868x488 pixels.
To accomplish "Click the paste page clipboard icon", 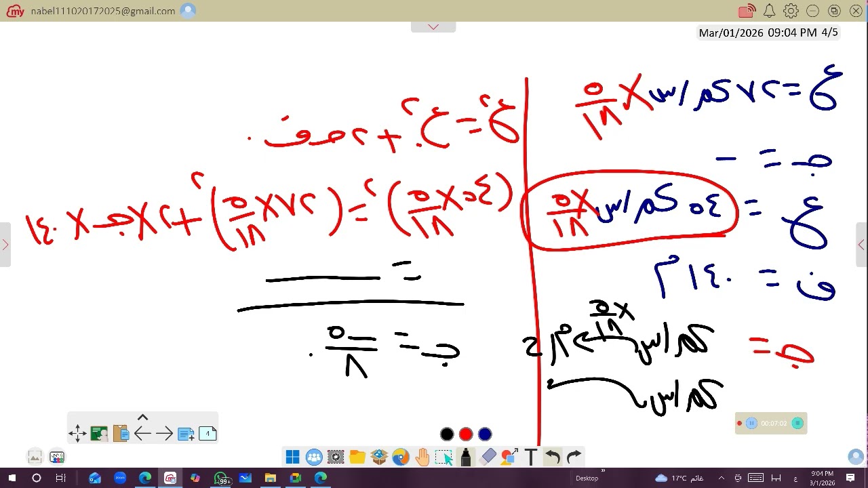I will click(x=121, y=434).
